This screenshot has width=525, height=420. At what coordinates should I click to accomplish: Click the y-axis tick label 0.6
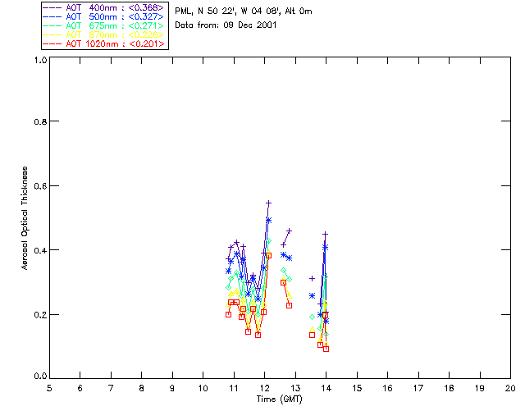[40, 186]
